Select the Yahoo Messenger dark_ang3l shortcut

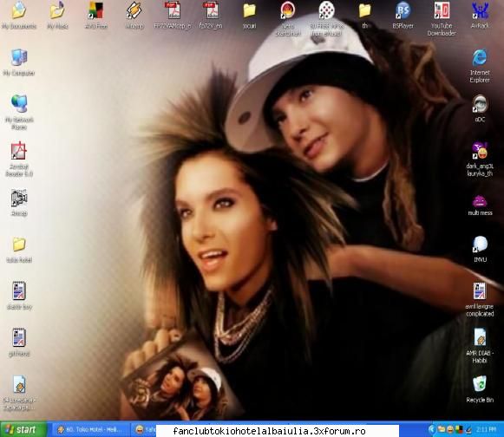(x=480, y=160)
